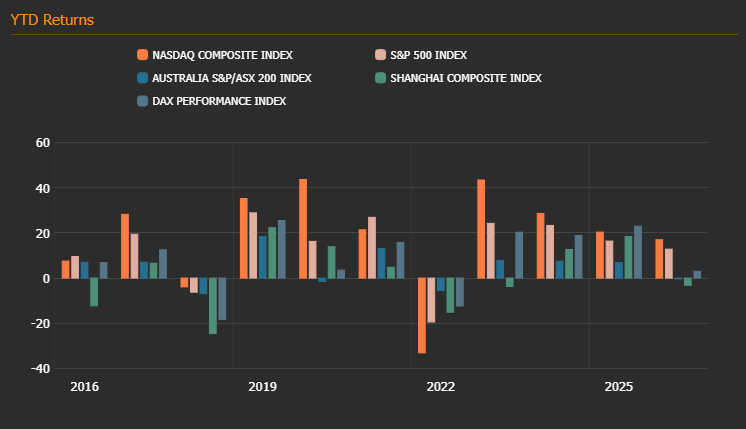
Task: Click the pink S&P 500 legend swatch
Action: tap(380, 55)
